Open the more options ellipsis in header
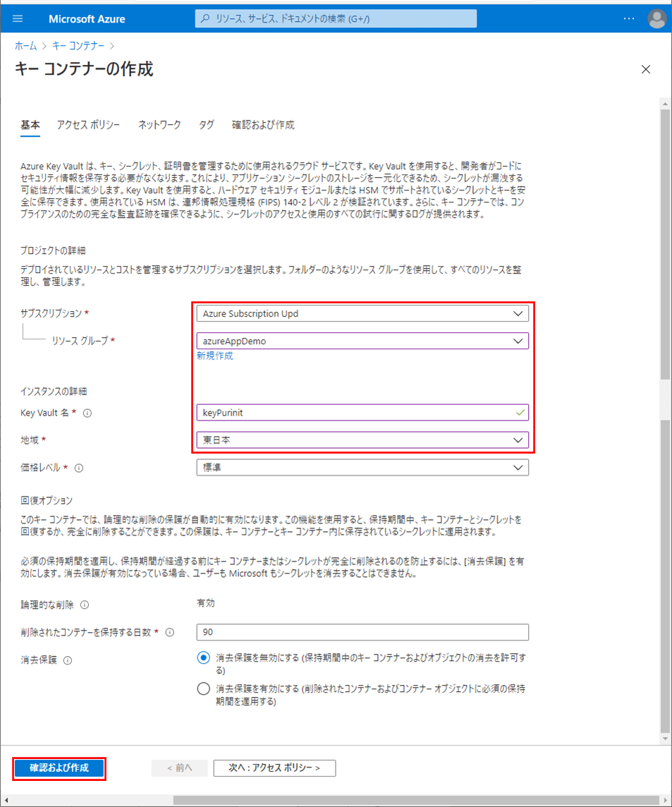 (629, 19)
